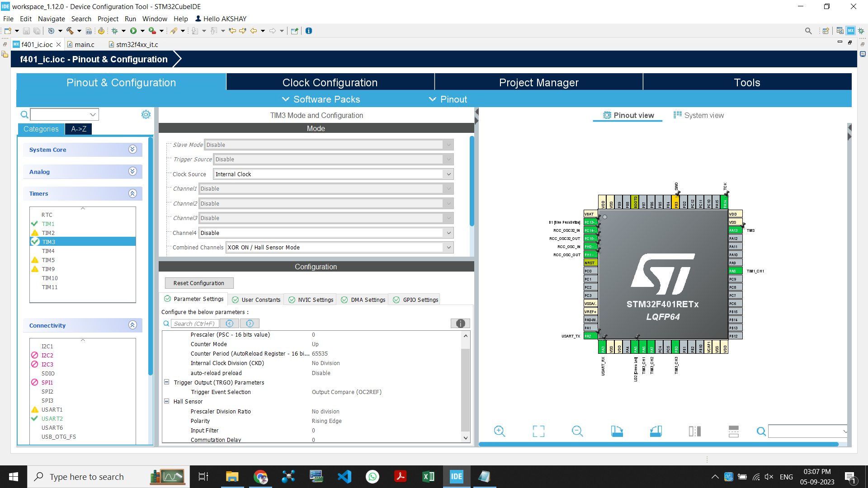Open the Combined Channels dropdown

pos(448,247)
